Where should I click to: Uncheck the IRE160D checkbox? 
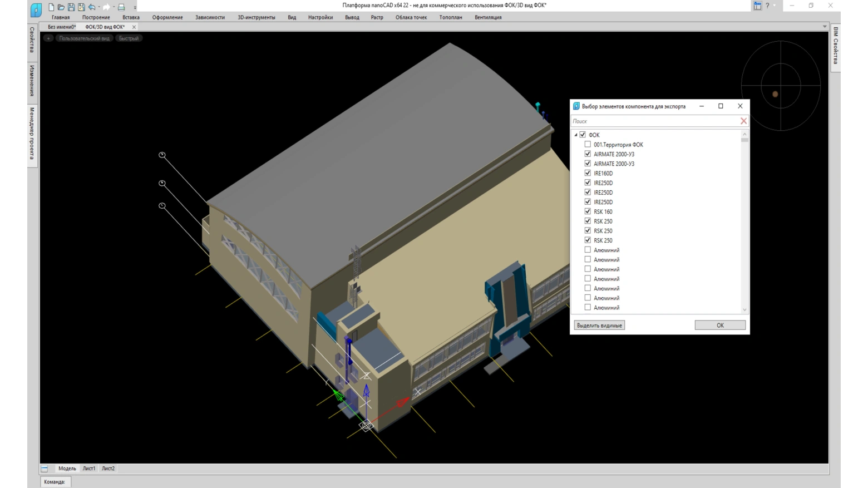[588, 173]
